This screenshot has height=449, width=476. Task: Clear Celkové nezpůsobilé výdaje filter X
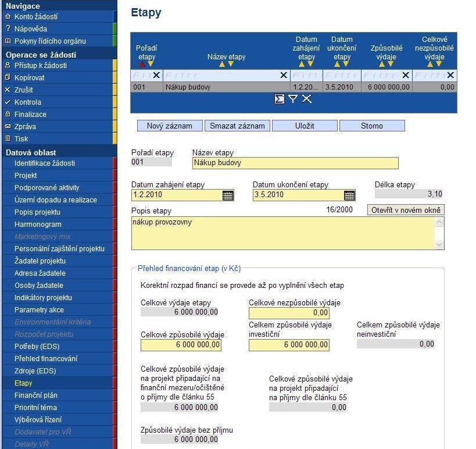[450, 75]
